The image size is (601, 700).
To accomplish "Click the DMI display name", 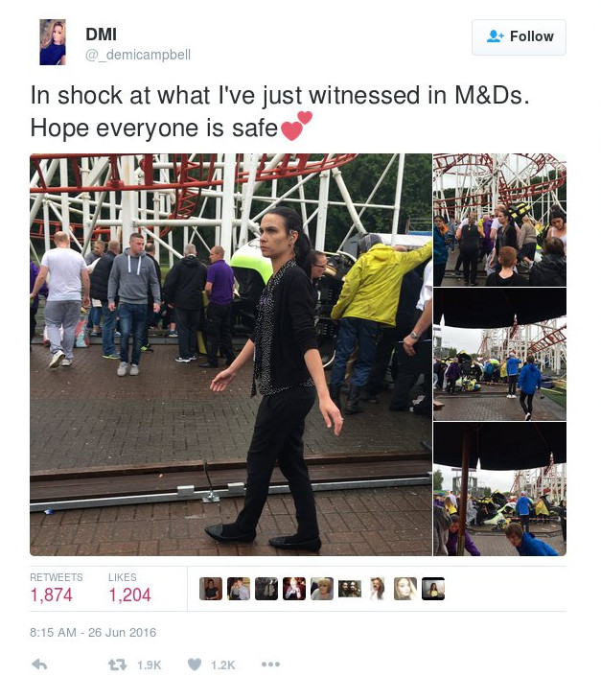I will pos(102,35).
